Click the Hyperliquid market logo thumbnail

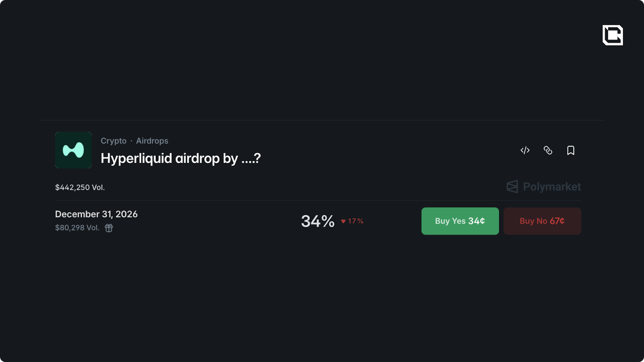(73, 150)
